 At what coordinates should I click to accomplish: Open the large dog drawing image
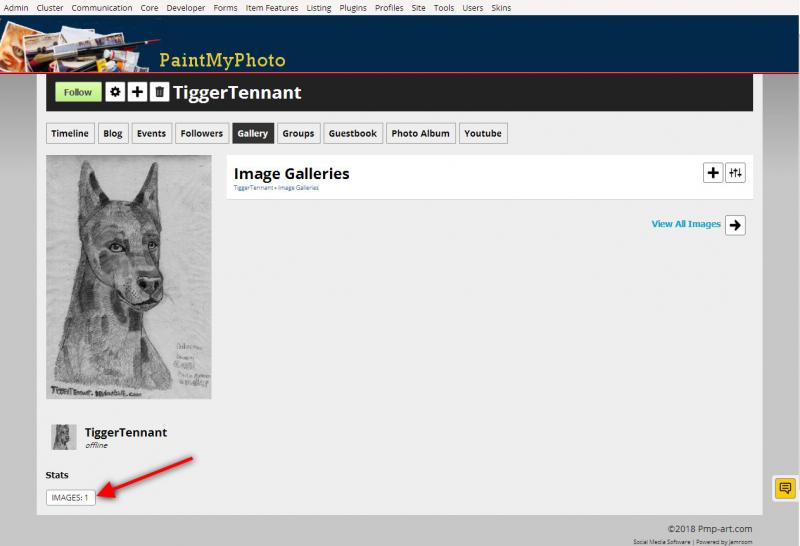pos(129,277)
